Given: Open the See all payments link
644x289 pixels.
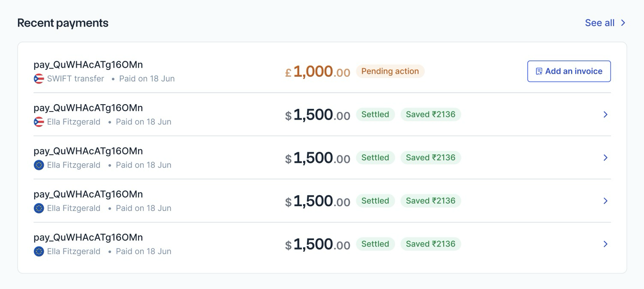Looking at the screenshot, I should 599,23.
